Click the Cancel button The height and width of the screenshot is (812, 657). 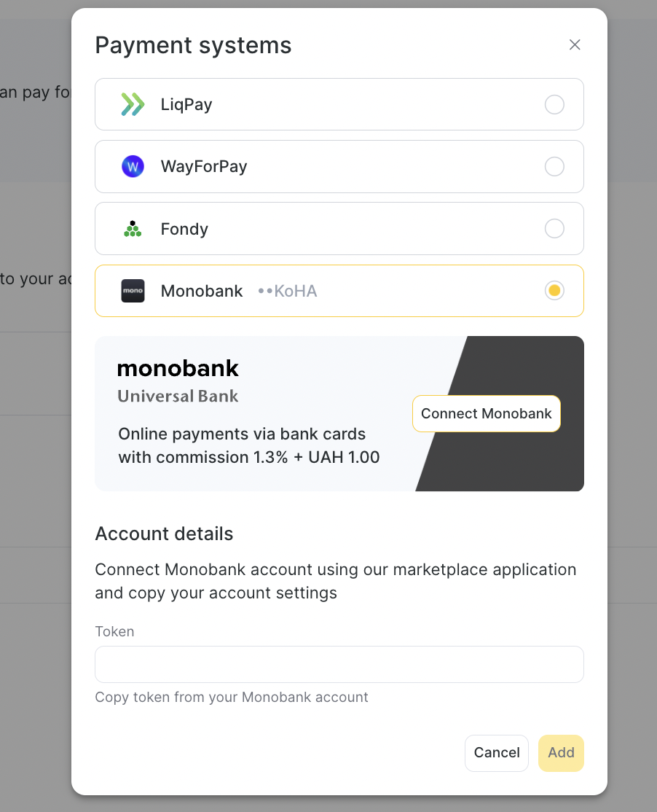497,753
